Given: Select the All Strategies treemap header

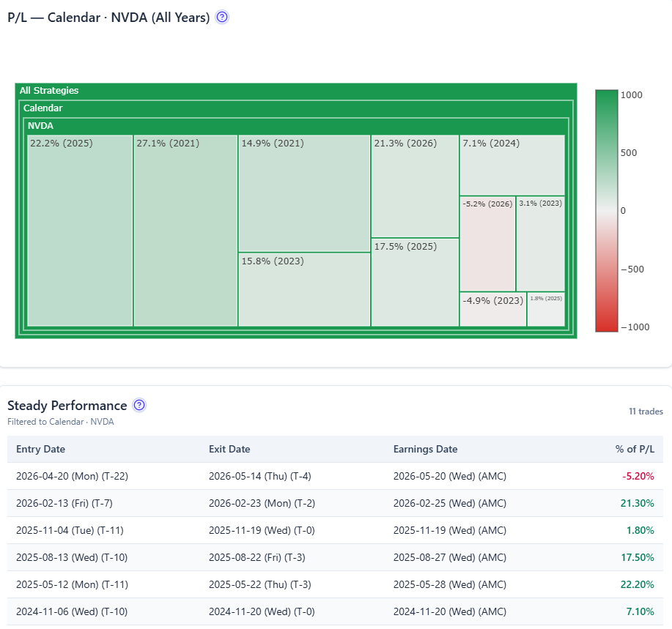Looking at the screenshot, I should (296, 91).
